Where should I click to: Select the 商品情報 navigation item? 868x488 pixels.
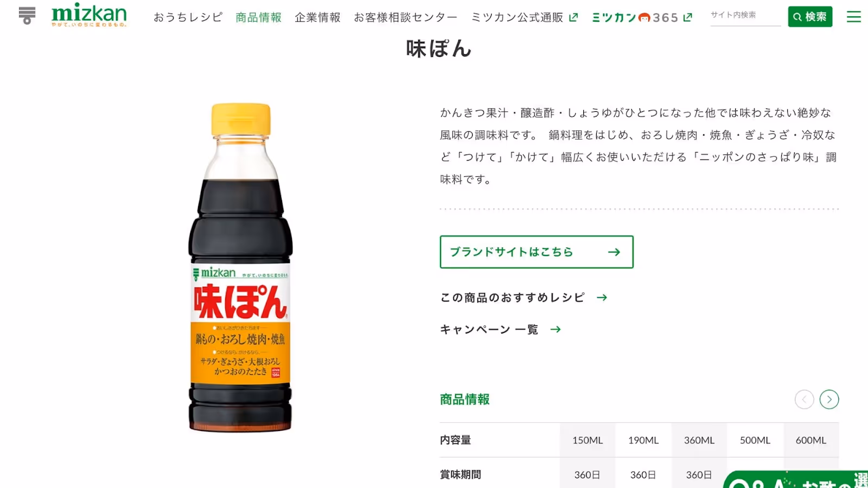coord(258,17)
